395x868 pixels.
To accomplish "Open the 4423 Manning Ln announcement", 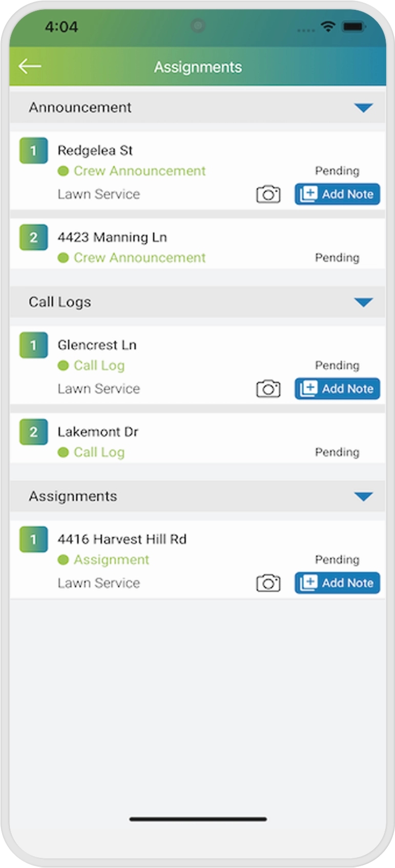I will (112, 237).
